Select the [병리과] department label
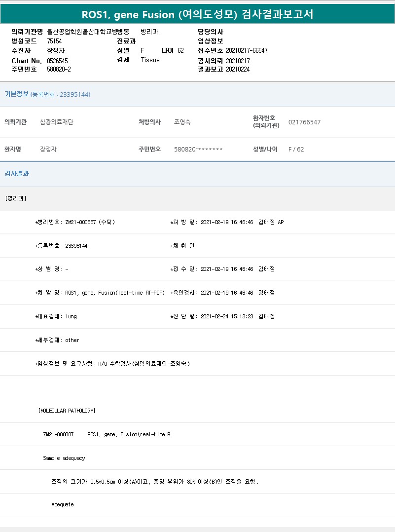 15,198
